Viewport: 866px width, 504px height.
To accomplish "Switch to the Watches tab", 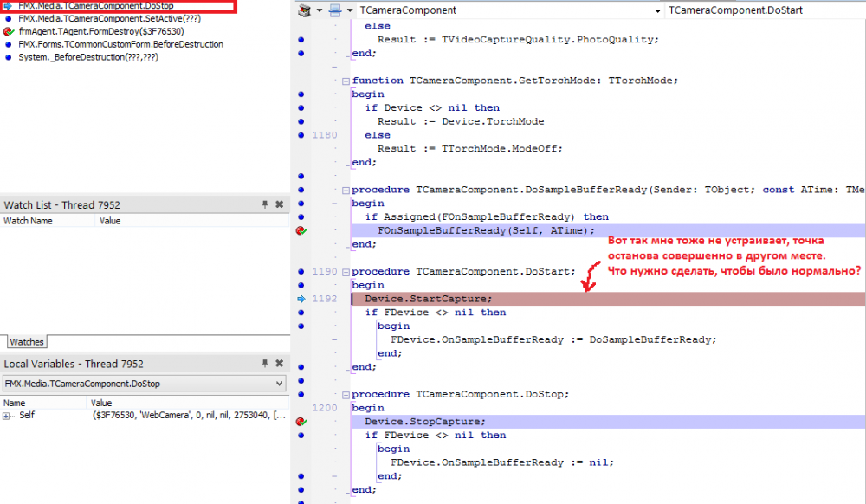I will [27, 342].
